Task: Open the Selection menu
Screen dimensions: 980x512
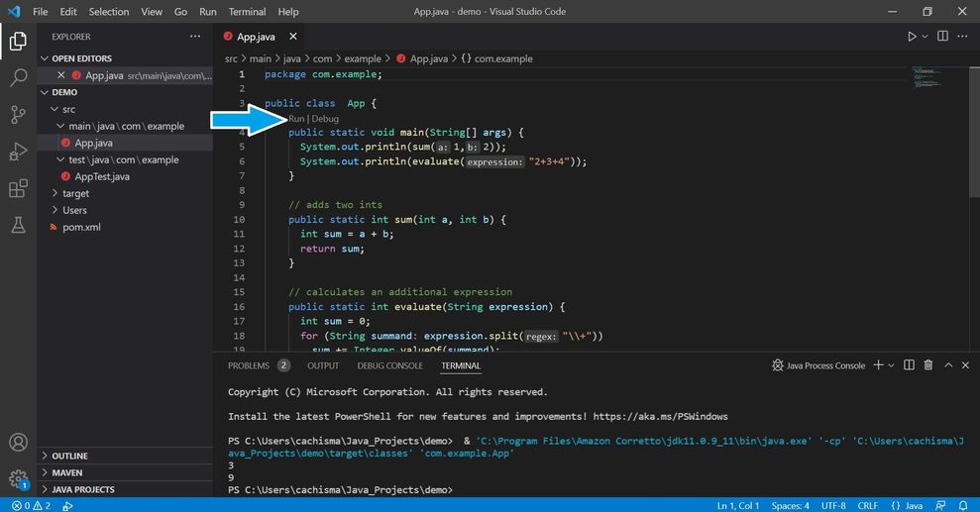Action: pos(109,11)
